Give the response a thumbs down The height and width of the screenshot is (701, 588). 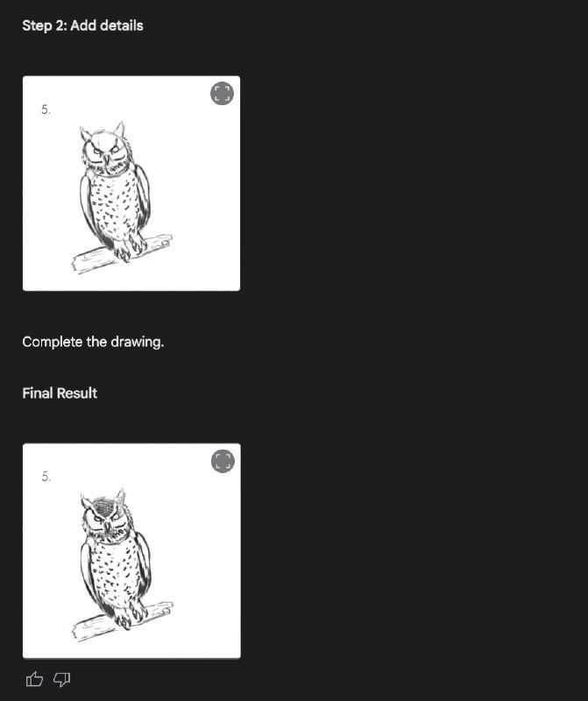pyautogui.click(x=61, y=680)
